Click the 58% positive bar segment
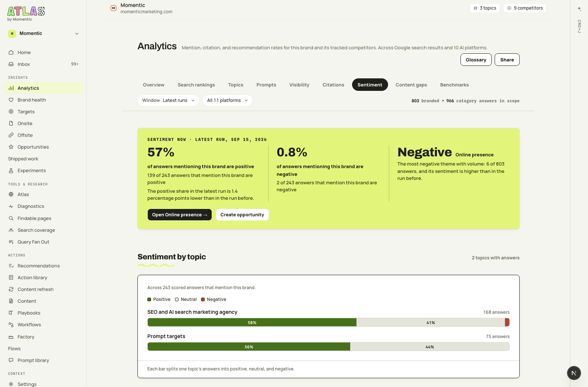Screen dimensions: 588x387 point(252,323)
